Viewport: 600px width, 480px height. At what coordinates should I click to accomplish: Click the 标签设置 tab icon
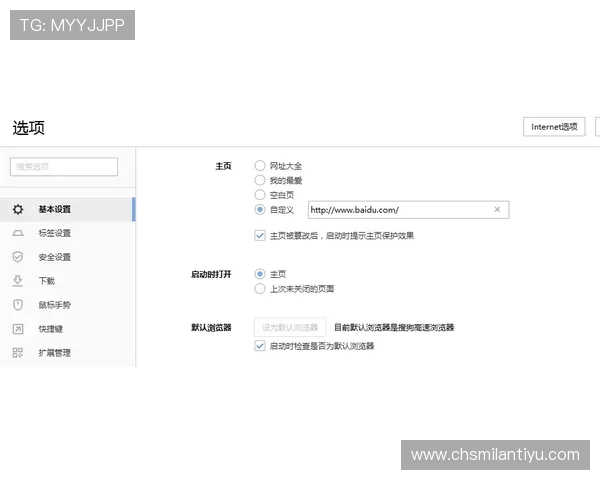point(18,233)
